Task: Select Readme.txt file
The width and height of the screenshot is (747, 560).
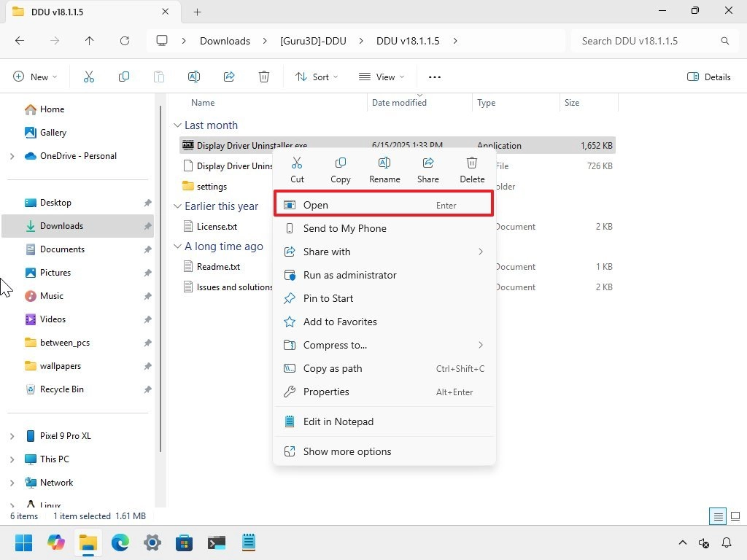Action: click(218, 266)
